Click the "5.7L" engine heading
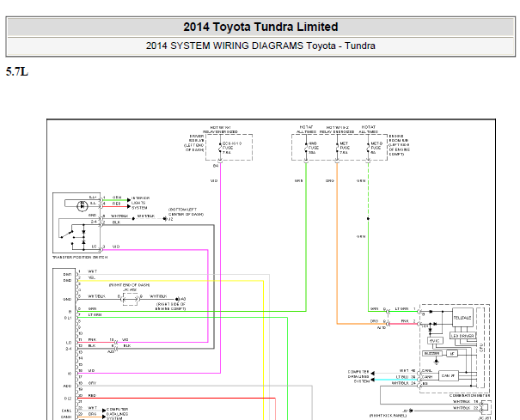 point(17,71)
